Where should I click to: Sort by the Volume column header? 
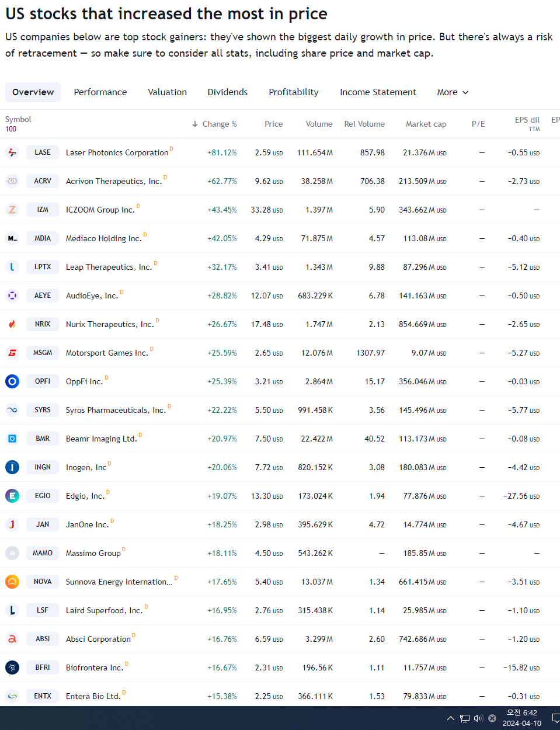tap(319, 124)
